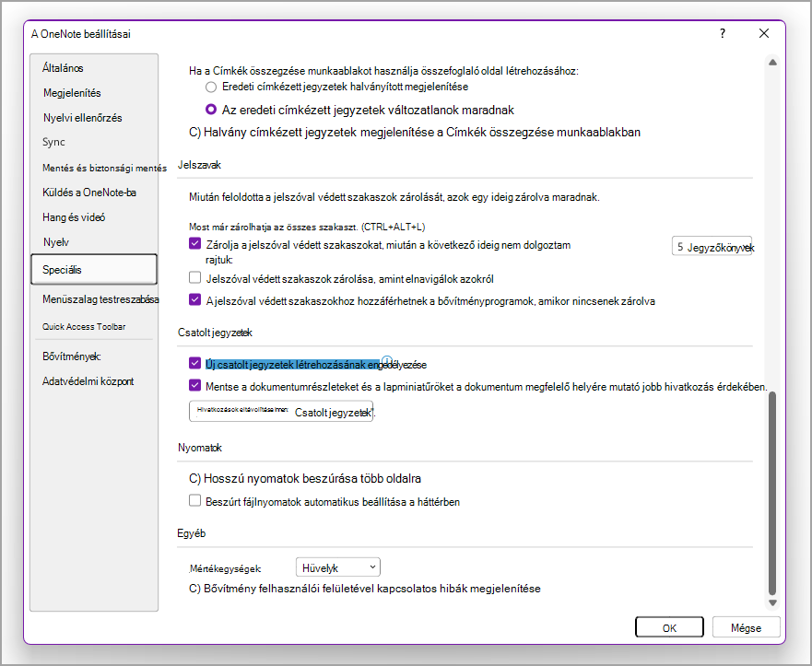Cancel with the Mégse button
The image size is (812, 666).
pos(746,627)
